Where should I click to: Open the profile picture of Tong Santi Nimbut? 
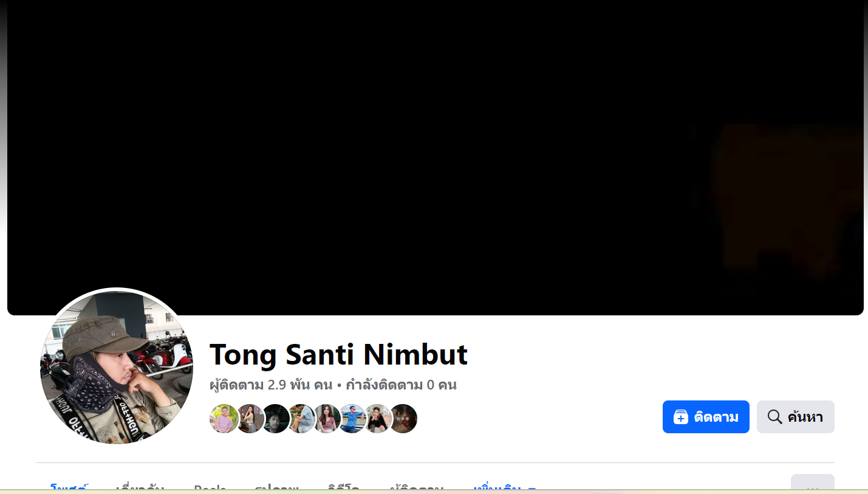point(116,366)
